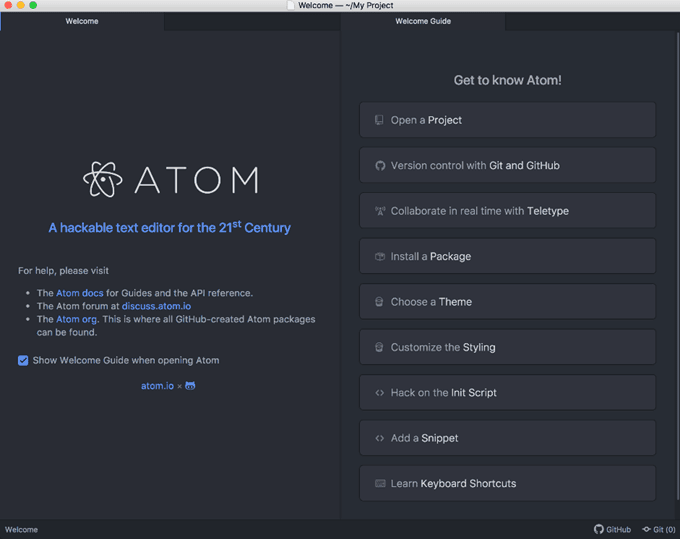Viewport: 680px width, 539px height.
Task: Switch to the Welcome tab
Action: 82,21
